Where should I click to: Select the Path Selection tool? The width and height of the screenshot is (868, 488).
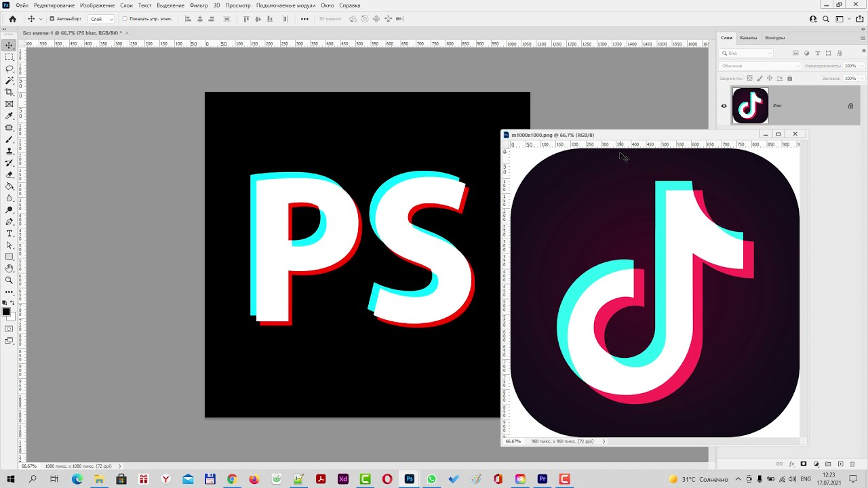click(9, 245)
